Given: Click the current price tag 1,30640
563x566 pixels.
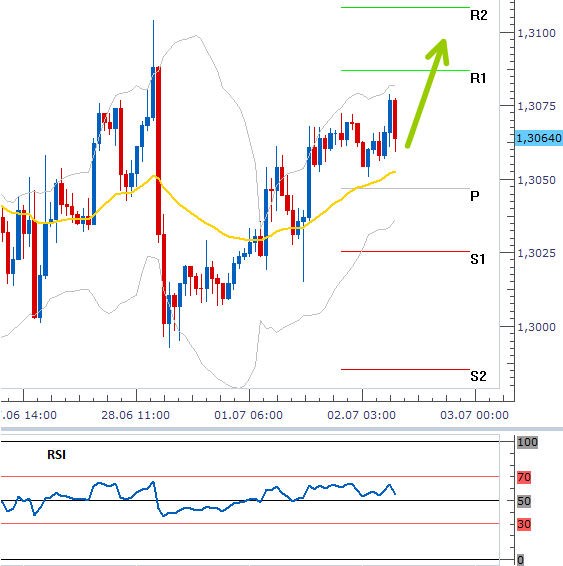Looking at the screenshot, I should (539, 138).
